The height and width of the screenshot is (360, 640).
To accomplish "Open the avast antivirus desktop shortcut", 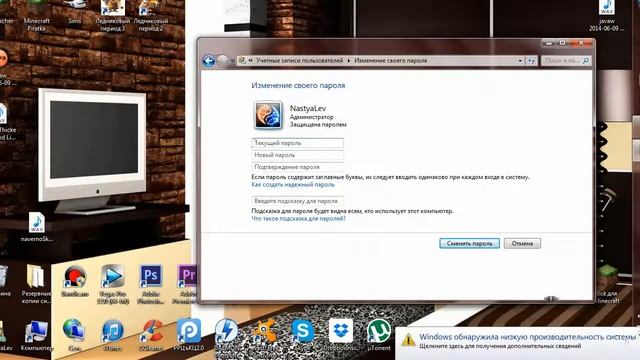I will pos(264,331).
